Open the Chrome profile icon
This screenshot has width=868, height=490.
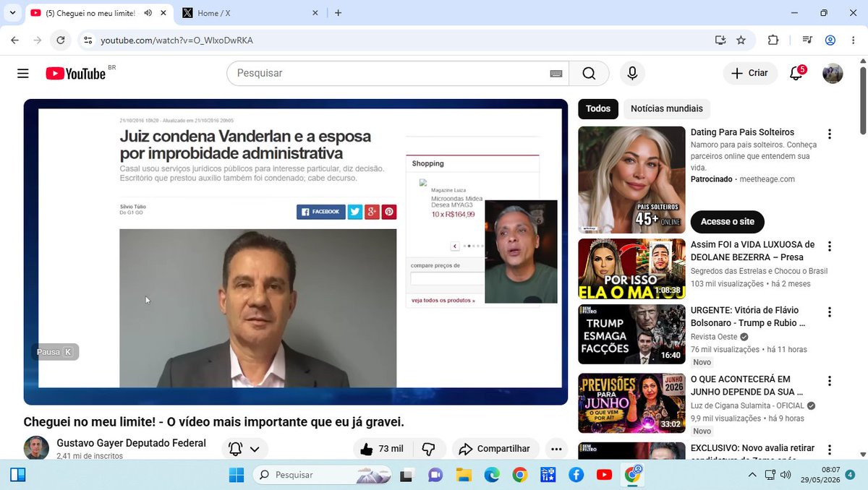[830, 40]
